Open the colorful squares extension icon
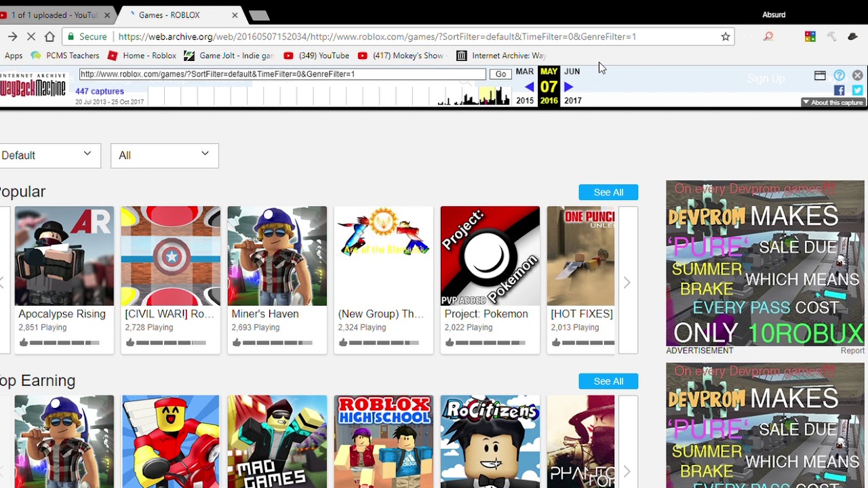Image resolution: width=868 pixels, height=488 pixels. point(810,37)
